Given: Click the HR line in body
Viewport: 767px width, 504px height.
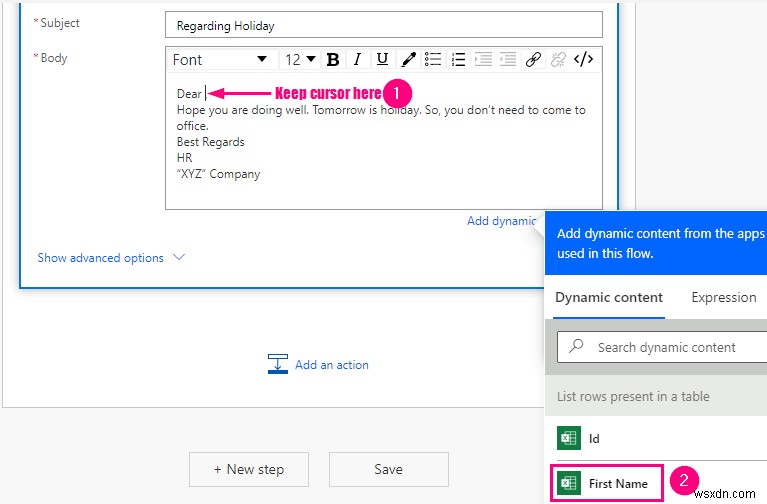Looking at the screenshot, I should click(184, 158).
